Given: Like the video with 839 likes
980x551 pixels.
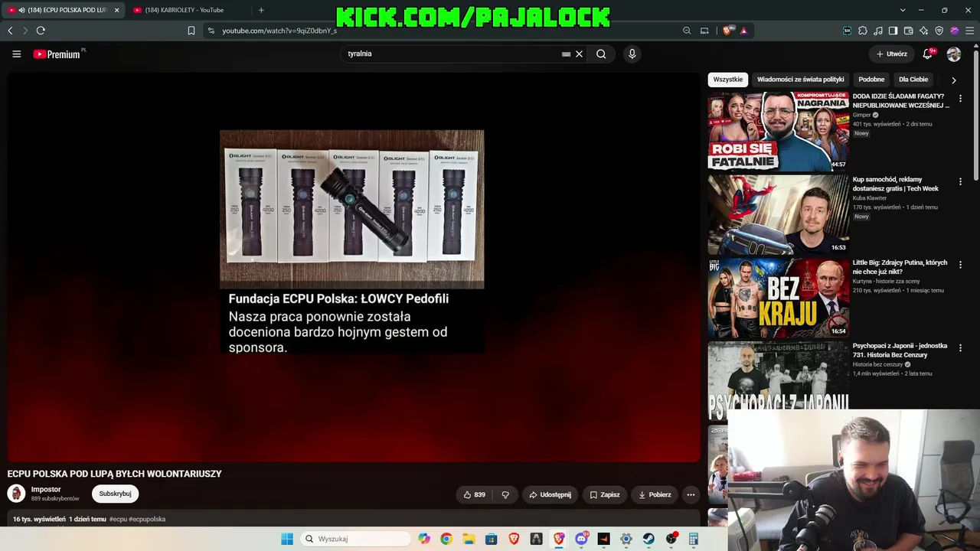Looking at the screenshot, I should [475, 494].
